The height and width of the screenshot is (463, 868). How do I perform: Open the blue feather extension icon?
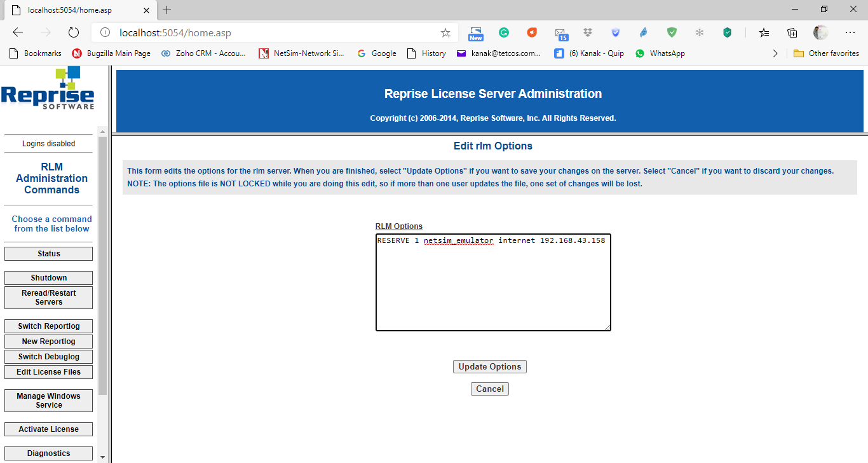pos(644,32)
